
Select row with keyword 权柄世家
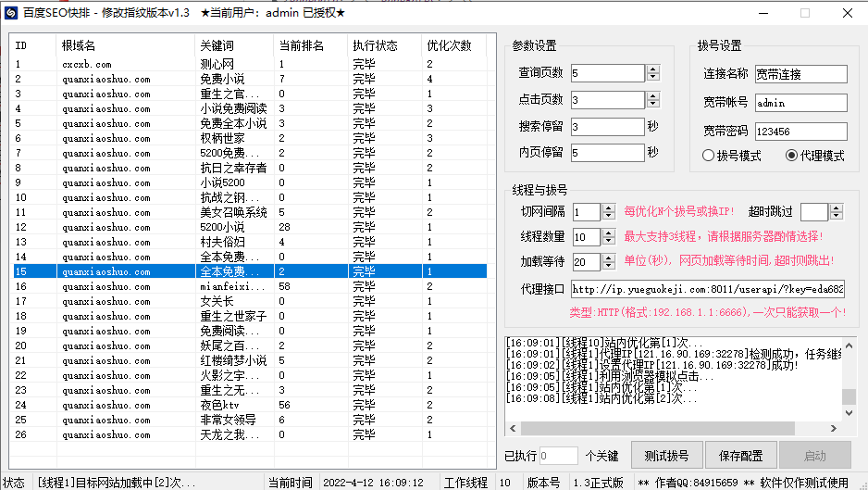tap(249, 138)
